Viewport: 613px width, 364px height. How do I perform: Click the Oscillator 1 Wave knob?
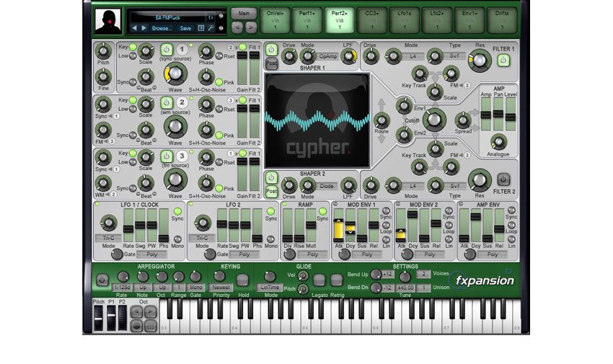[x=175, y=74]
